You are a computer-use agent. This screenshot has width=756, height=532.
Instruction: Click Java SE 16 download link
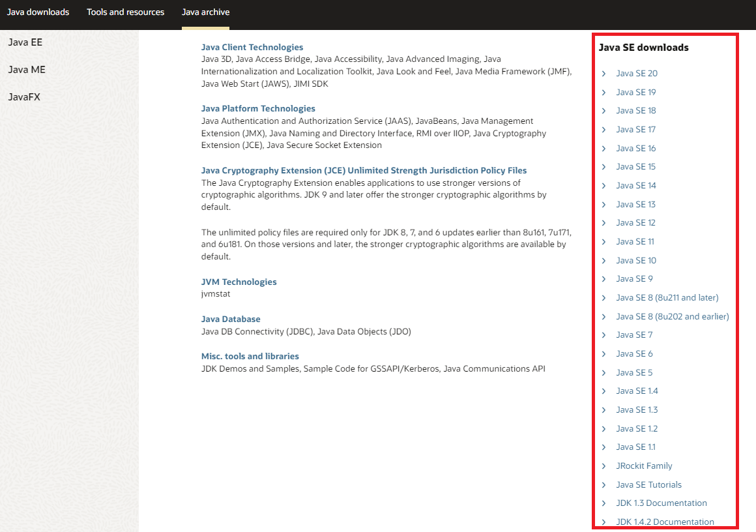(x=636, y=148)
